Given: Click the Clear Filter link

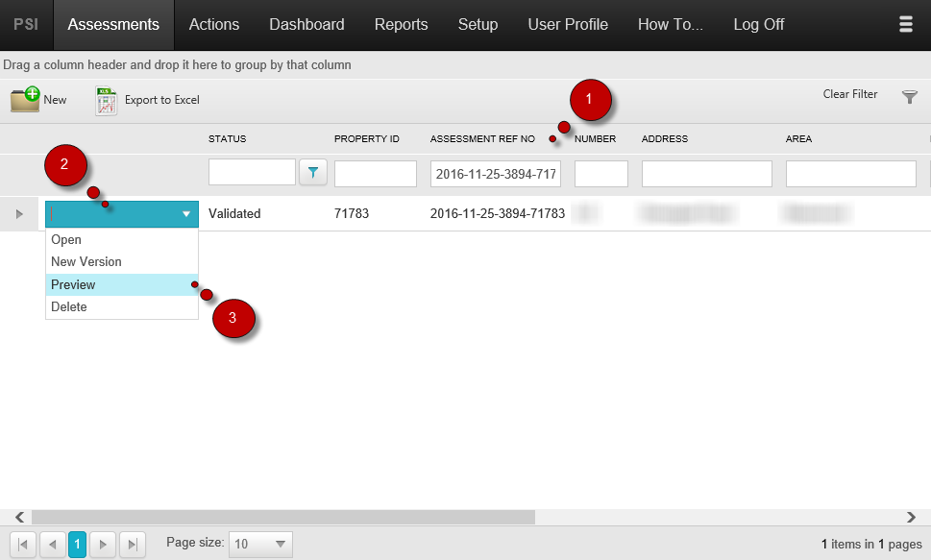Looking at the screenshot, I should [x=849, y=94].
